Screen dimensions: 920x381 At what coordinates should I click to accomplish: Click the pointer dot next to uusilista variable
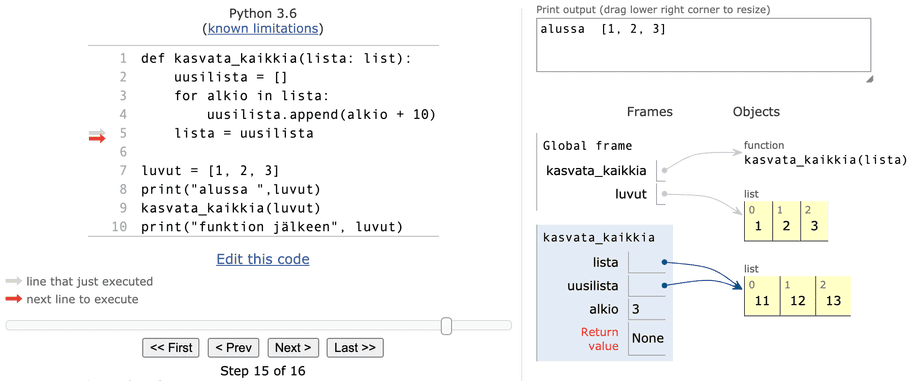pyautogui.click(x=664, y=285)
